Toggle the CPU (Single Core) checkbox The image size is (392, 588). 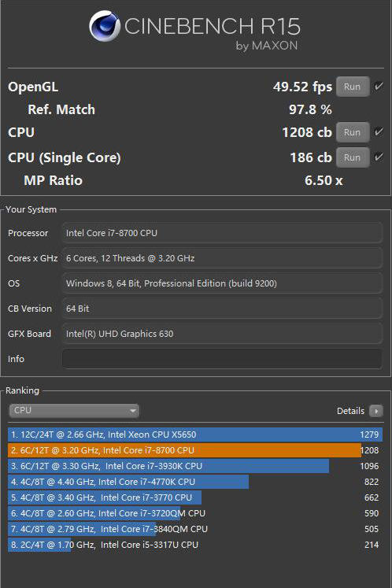click(379, 157)
